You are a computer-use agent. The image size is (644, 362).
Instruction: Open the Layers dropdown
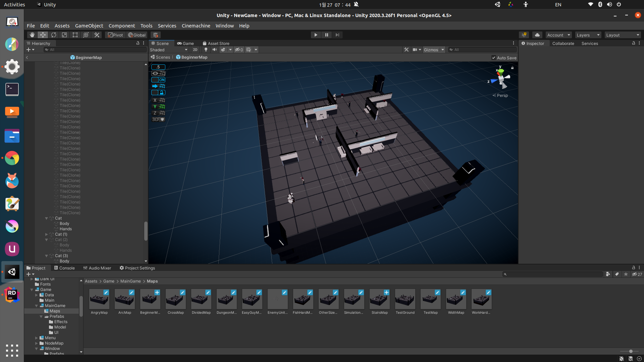click(x=588, y=35)
